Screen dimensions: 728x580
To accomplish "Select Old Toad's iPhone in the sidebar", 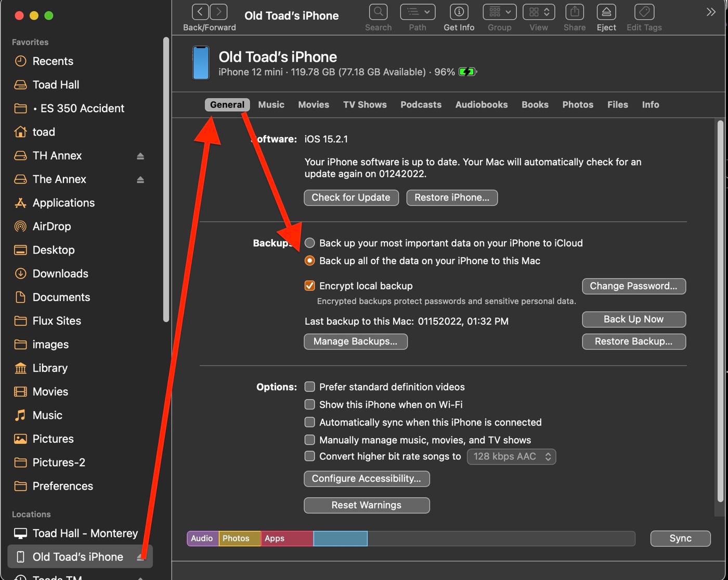I will (x=77, y=557).
